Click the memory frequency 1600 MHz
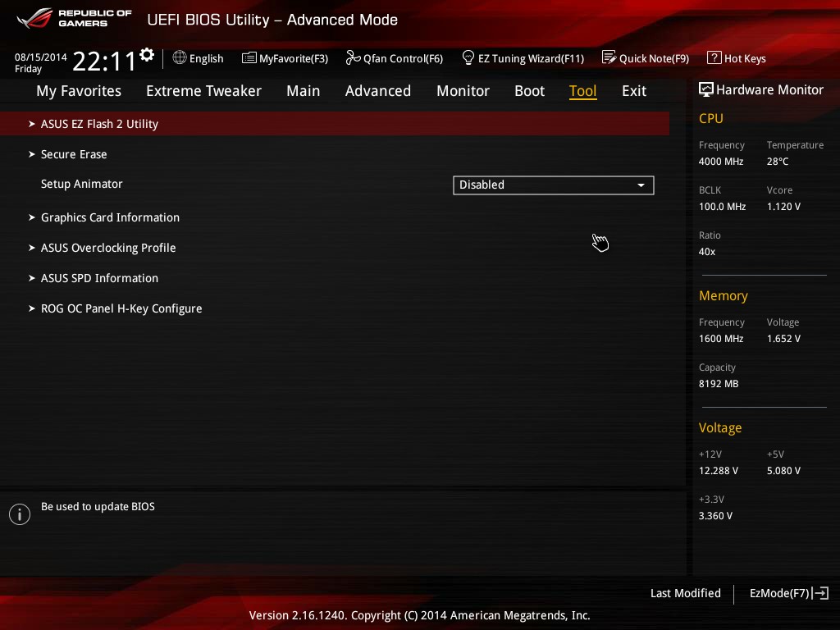This screenshot has height=630, width=840. (721, 339)
